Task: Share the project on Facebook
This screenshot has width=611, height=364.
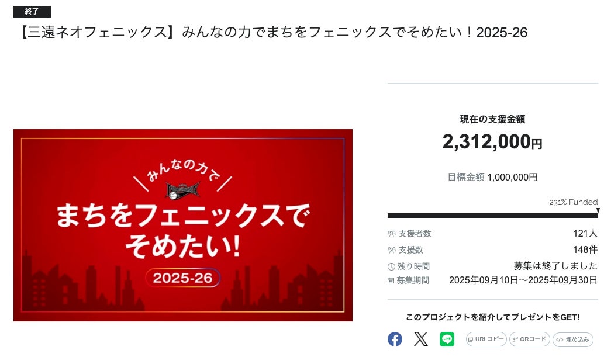Action: point(395,339)
